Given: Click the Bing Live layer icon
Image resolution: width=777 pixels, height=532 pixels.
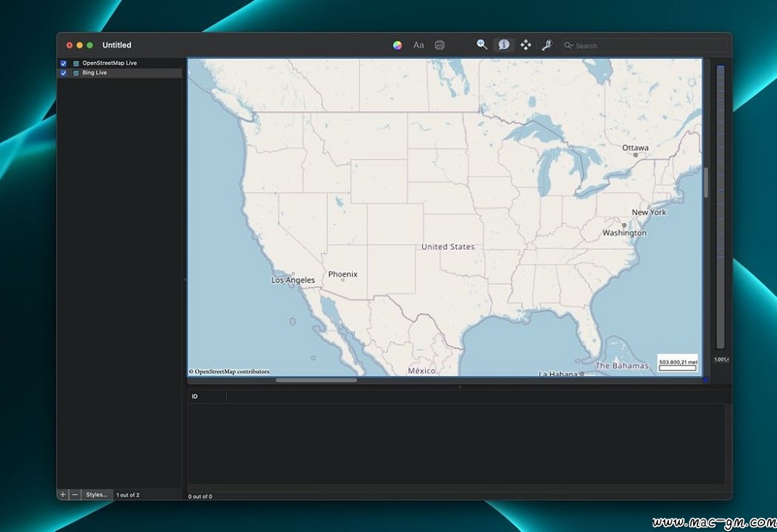Looking at the screenshot, I should coord(76,73).
